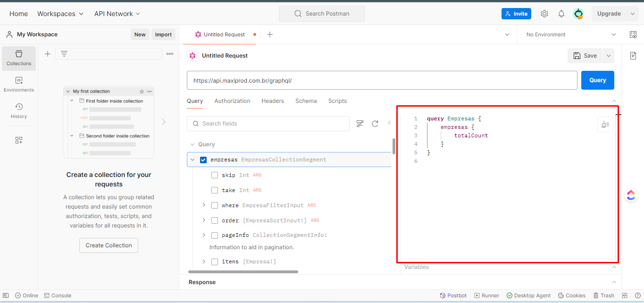644x303 pixels.
Task: Expand the where argument node
Action: [x=204, y=205]
